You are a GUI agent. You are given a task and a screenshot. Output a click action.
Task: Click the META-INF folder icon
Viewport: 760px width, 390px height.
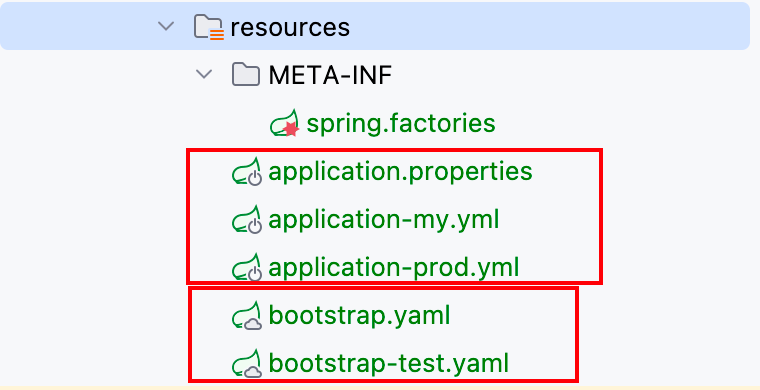(245, 75)
